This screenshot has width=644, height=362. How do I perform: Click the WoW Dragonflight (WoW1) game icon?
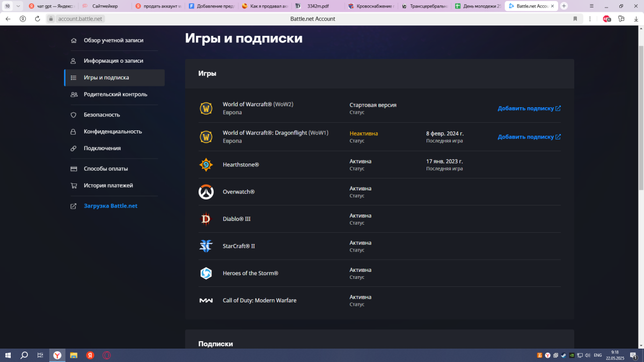(x=206, y=137)
